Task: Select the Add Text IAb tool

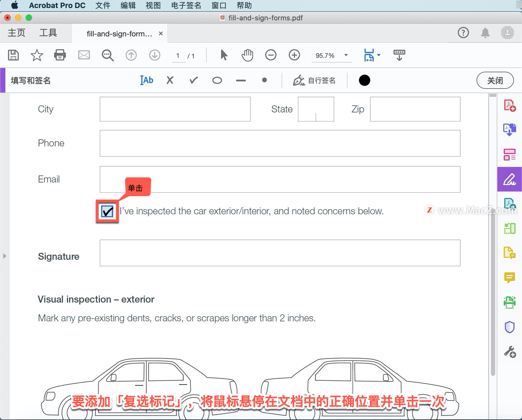Action: coord(147,80)
